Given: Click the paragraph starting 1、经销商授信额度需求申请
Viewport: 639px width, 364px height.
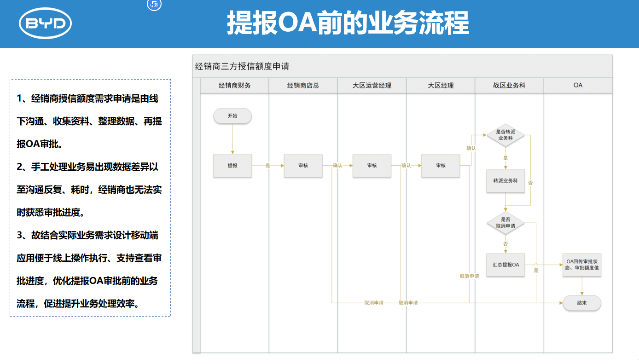Looking at the screenshot, I should pos(89,121).
